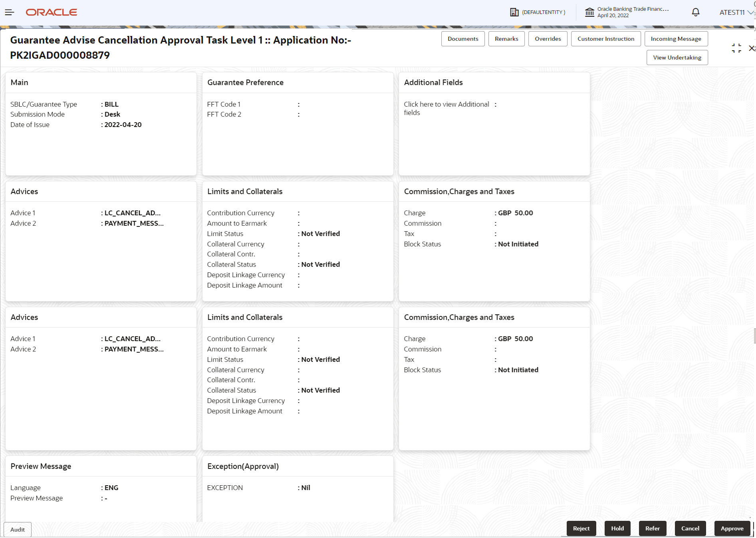Open the Documents panel
The image size is (756, 538).
pos(462,39)
